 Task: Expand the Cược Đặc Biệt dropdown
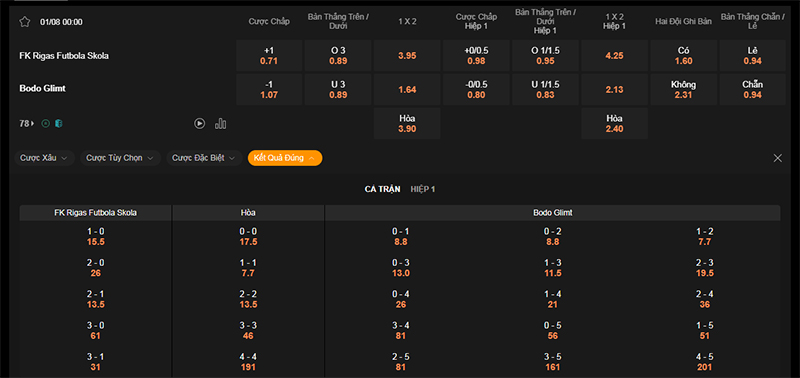pyautogui.click(x=204, y=158)
